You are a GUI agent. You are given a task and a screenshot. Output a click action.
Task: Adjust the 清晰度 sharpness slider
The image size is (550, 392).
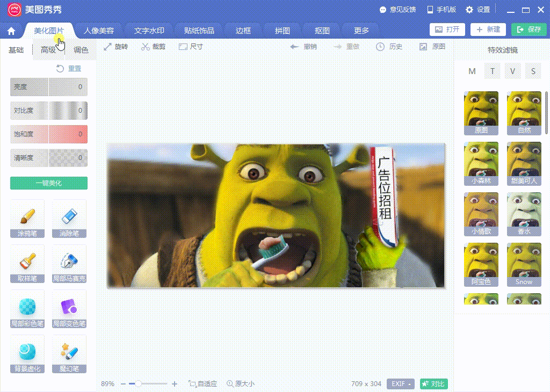click(49, 158)
